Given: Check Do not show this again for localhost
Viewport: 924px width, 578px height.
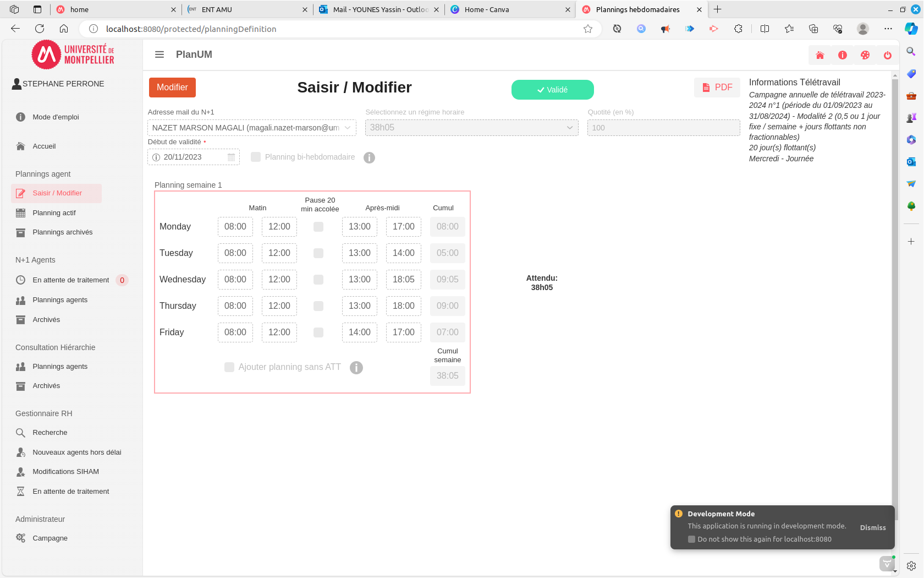Looking at the screenshot, I should [x=692, y=539].
